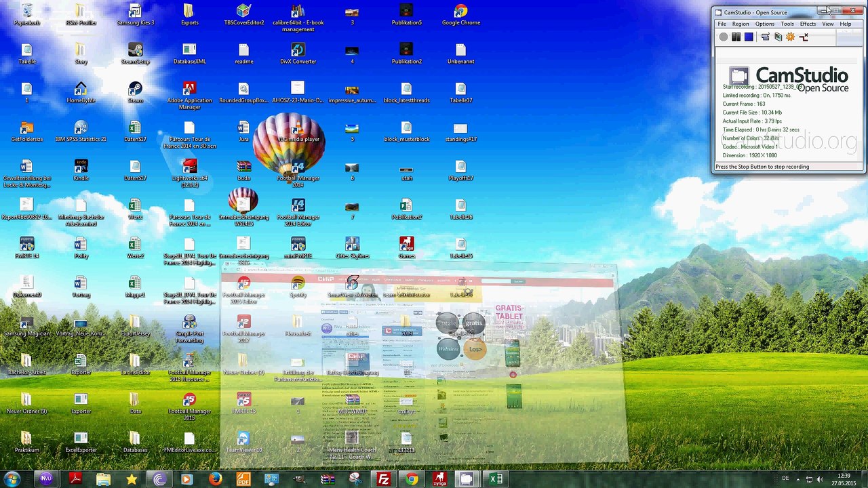Viewport: 868px width, 488px height.
Task: Click the volume icon in system tray
Action: tap(821, 479)
